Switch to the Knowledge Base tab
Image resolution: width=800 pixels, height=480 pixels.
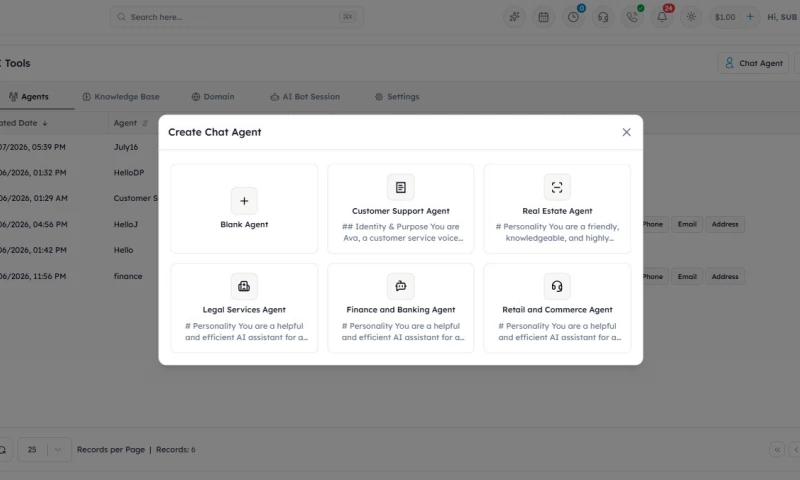click(x=121, y=96)
